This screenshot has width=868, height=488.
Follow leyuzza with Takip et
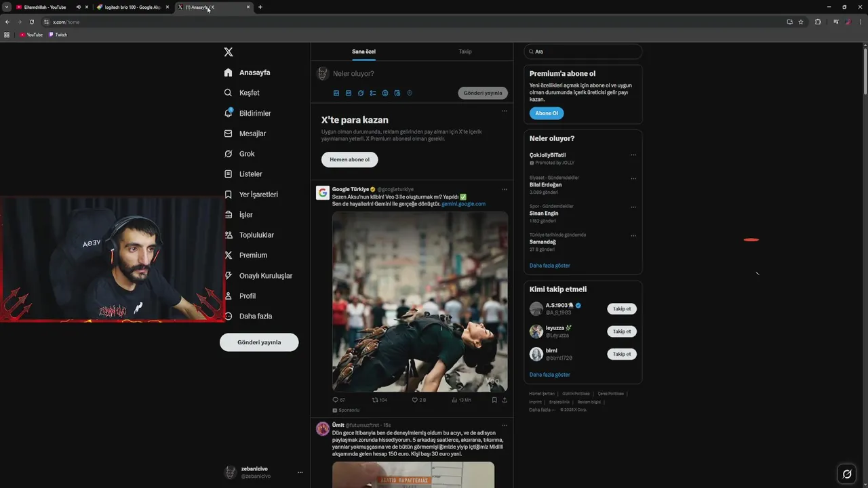(622, 331)
